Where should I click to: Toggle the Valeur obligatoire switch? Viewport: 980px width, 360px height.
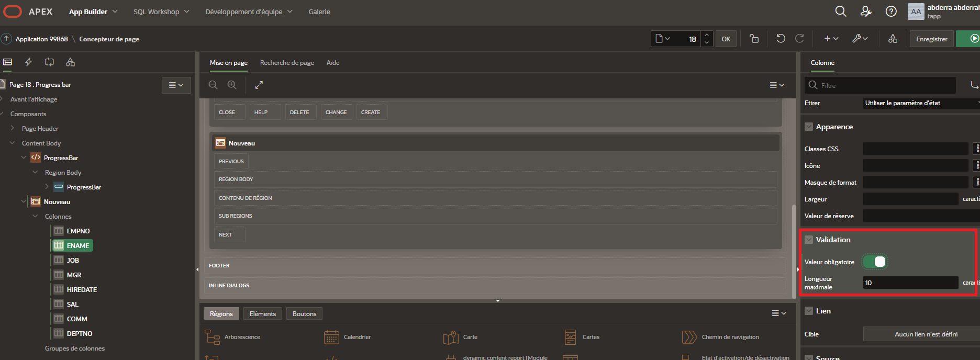coord(875,262)
